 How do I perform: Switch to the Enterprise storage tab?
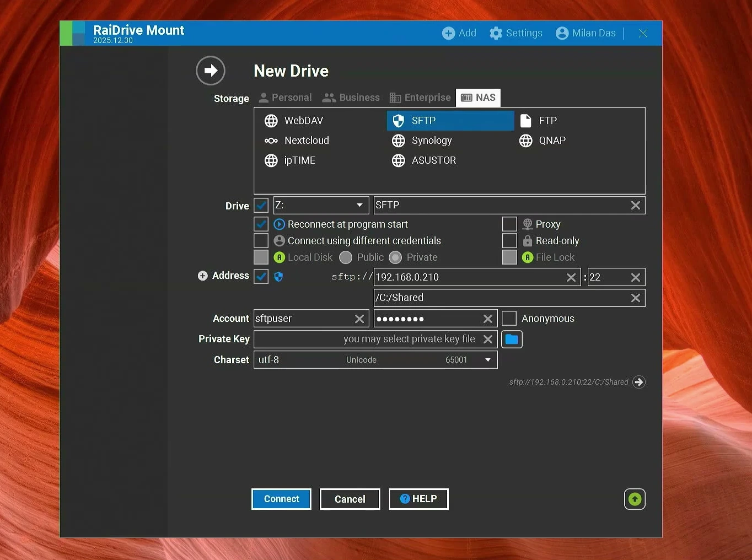tap(420, 98)
